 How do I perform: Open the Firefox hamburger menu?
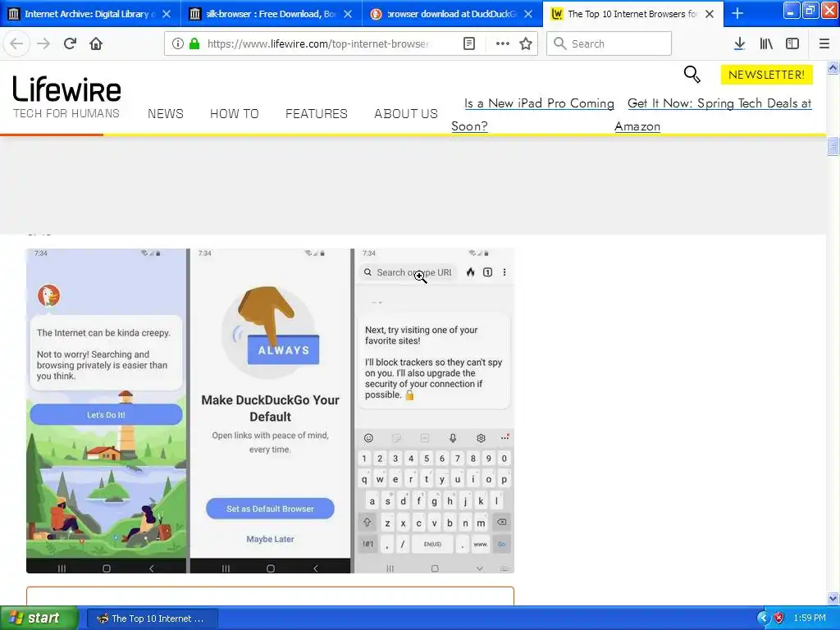(824, 43)
